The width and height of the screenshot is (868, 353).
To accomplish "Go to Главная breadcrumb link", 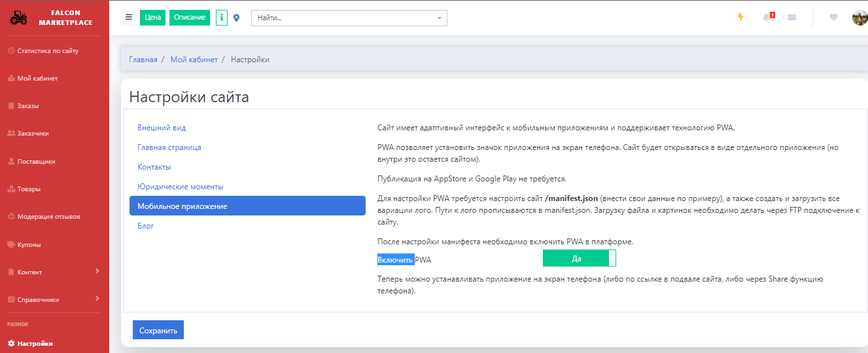I will pos(143,60).
